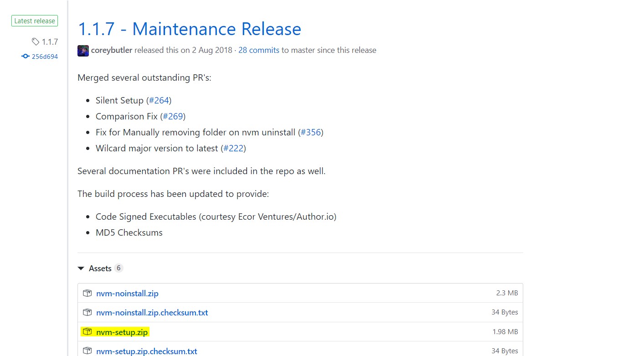Open pull request #264 link
644x356 pixels.
point(159,100)
